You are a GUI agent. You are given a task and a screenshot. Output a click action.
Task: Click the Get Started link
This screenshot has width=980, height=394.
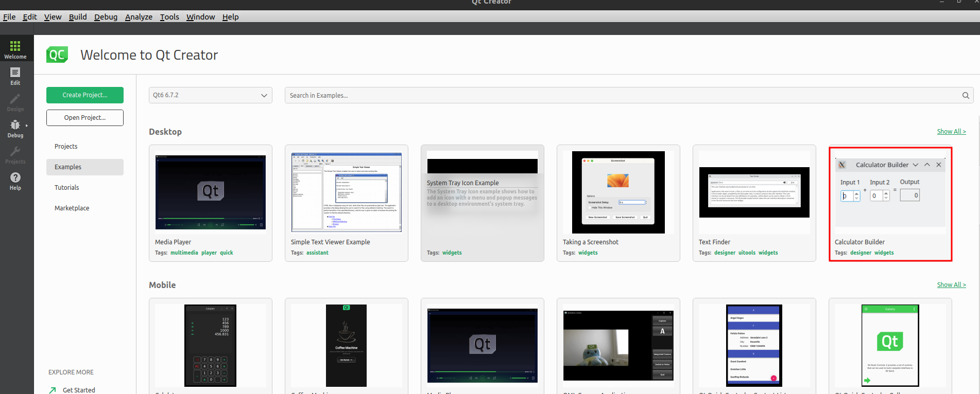[79, 390]
